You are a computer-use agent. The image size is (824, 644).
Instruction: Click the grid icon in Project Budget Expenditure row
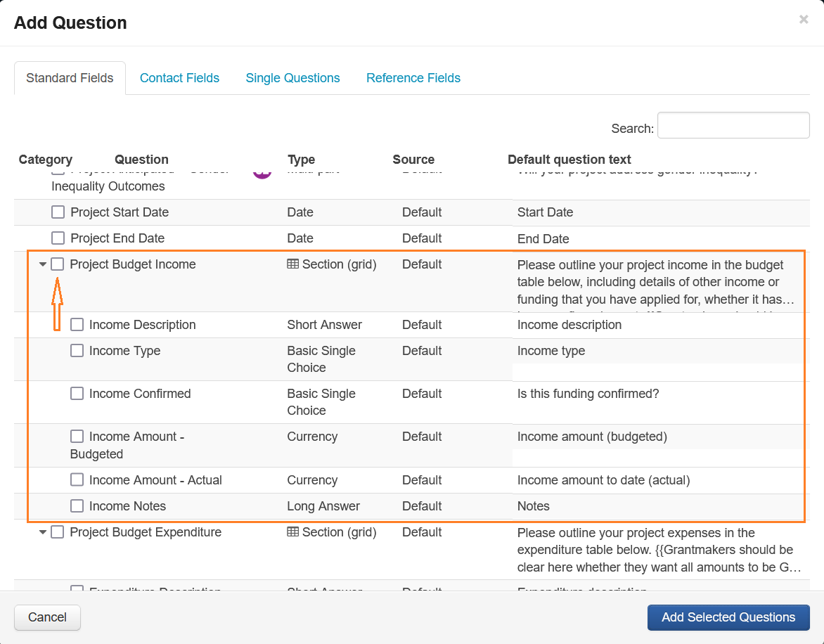tap(293, 532)
